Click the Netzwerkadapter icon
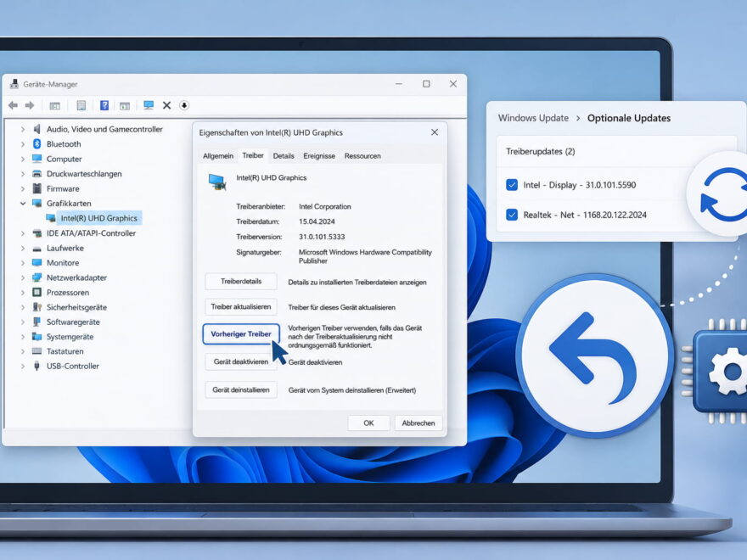Image resolution: width=747 pixels, height=560 pixels. tap(37, 277)
